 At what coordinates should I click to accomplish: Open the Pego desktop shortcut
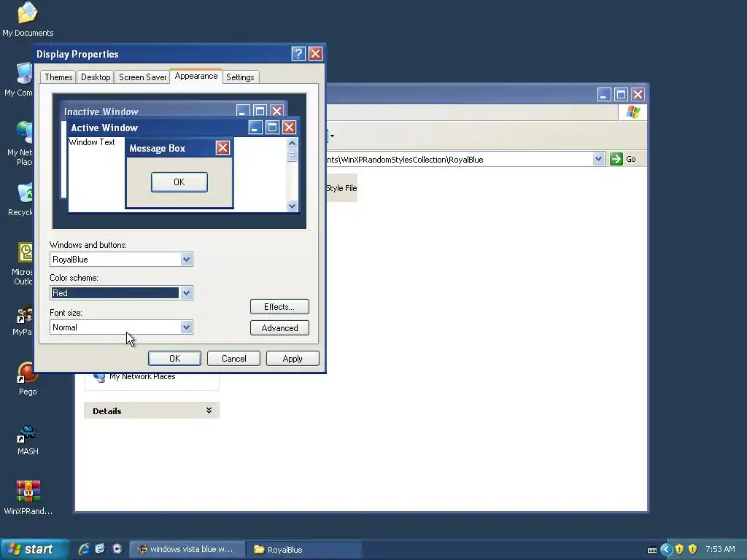pyautogui.click(x=28, y=378)
